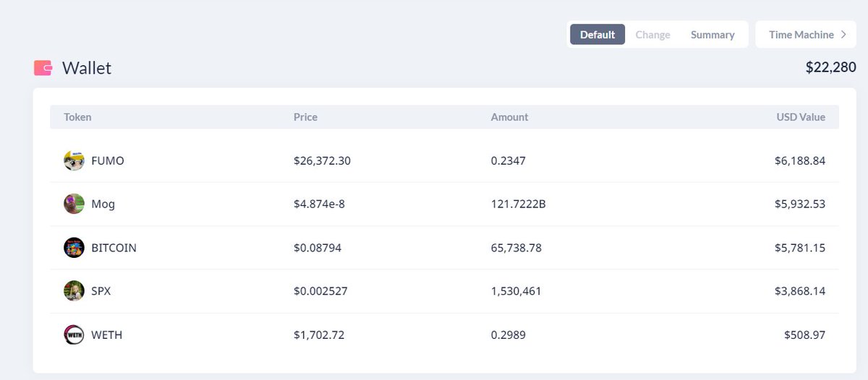The width and height of the screenshot is (868, 380).
Task: Click SPX USD value $3,868.14
Action: coord(800,291)
